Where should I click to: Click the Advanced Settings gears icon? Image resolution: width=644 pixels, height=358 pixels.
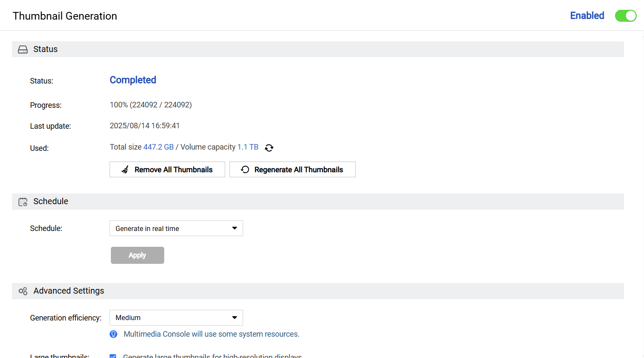tap(23, 291)
